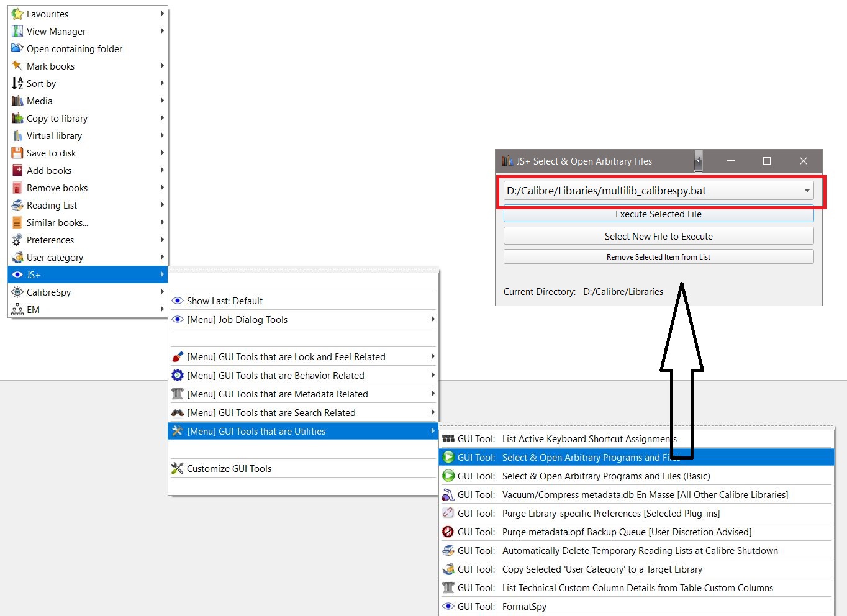Viewport: 847px width, 616px height.
Task: Click the gear icon for Behavior Related tools
Action: (178, 375)
